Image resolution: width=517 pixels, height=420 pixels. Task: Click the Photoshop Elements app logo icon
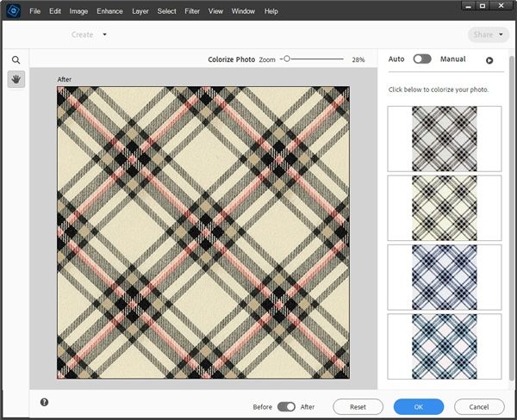14,11
